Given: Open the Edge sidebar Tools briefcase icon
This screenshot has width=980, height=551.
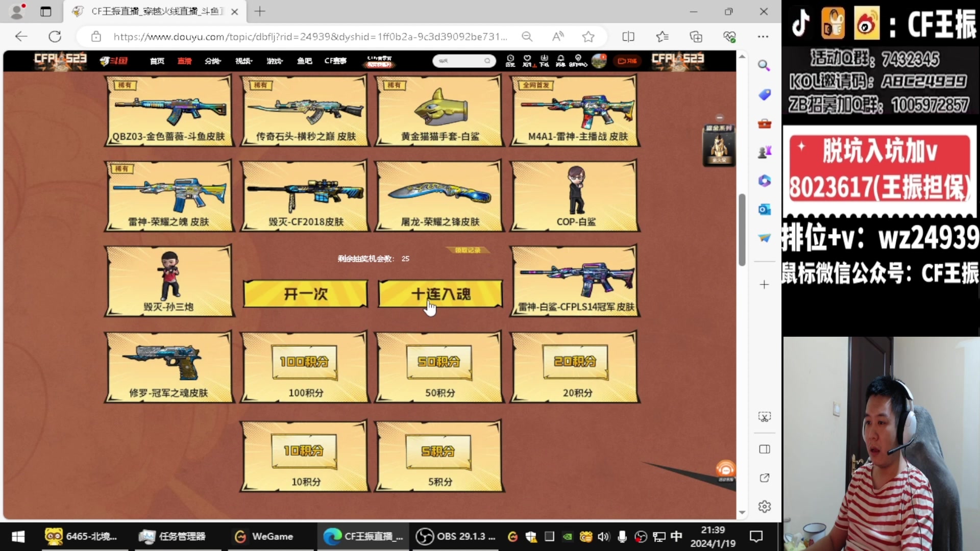Looking at the screenshot, I should 764,124.
